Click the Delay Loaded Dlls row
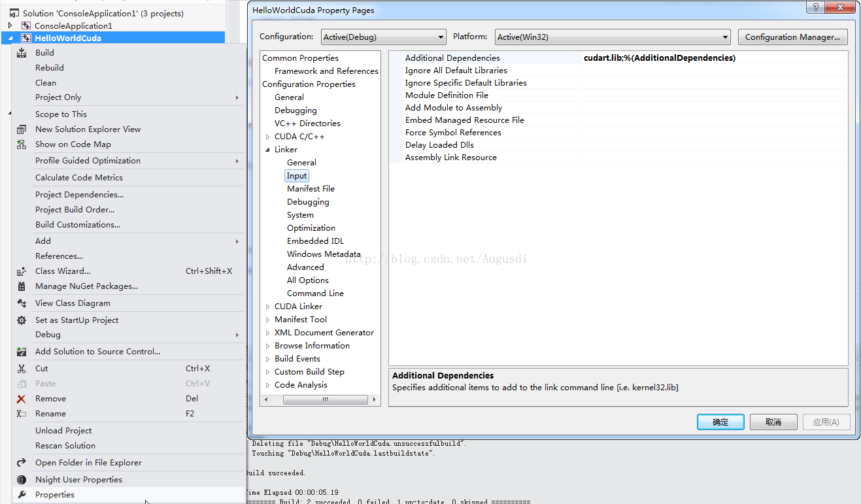Image resolution: width=861 pixels, height=504 pixels. 618,145
